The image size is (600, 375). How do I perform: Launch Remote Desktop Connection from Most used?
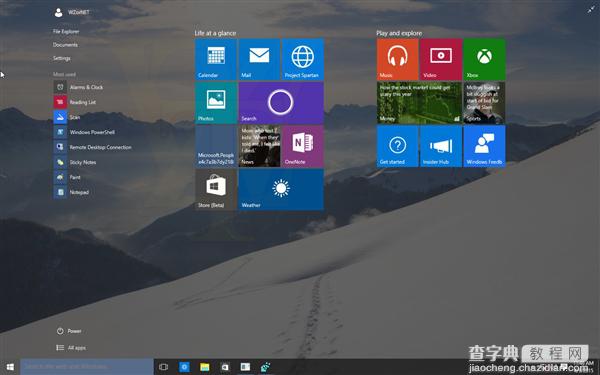[x=93, y=147]
